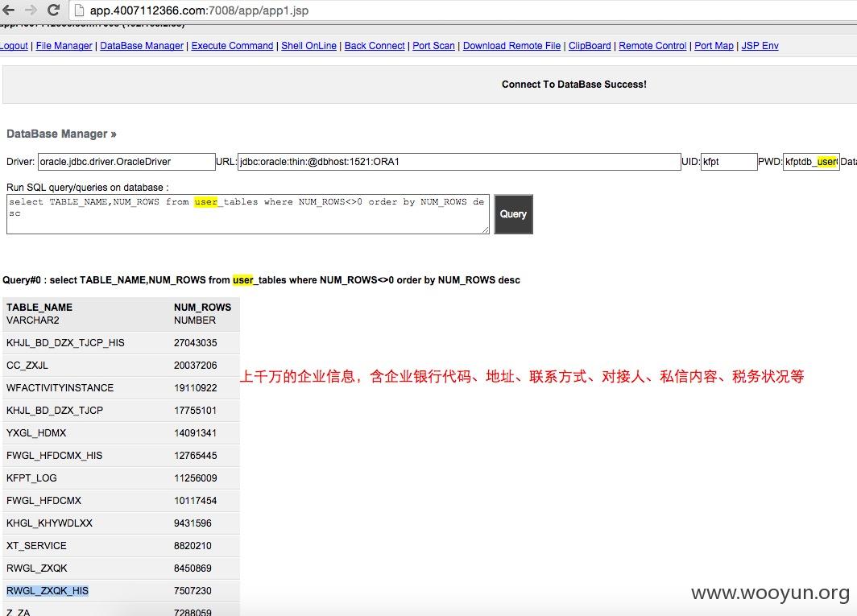
Task: Open the ClipBoard link
Action: click(590, 46)
